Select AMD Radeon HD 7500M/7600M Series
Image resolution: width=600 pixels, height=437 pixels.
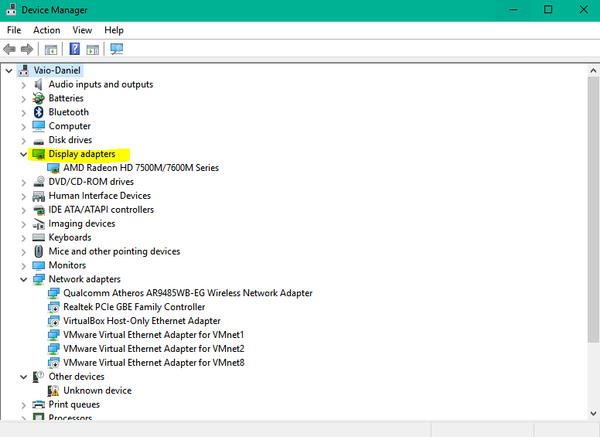(x=140, y=168)
